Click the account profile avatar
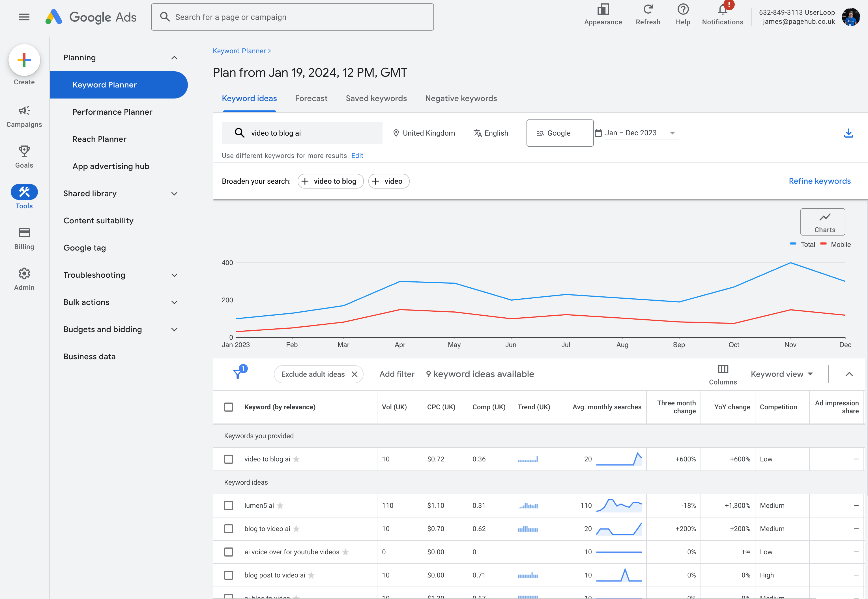The image size is (868, 599). [x=851, y=17]
